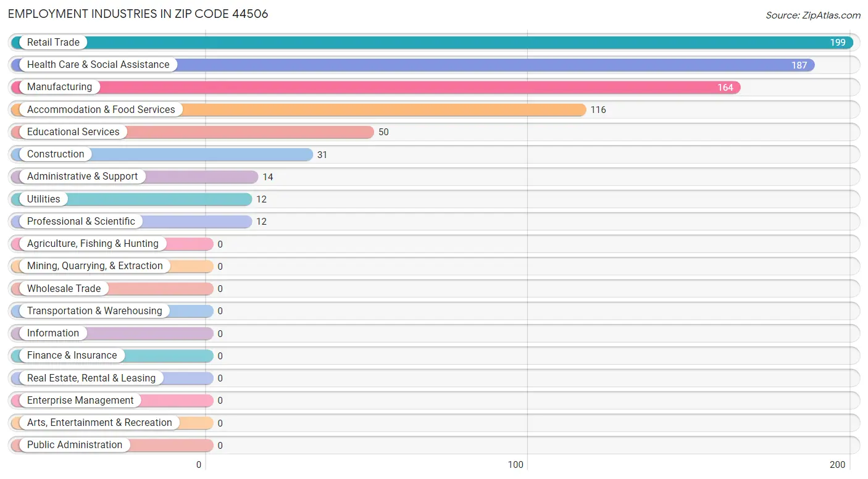This screenshot has width=868, height=479.
Task: Select the Agriculture, Fishing & Hunting label
Action: point(93,243)
